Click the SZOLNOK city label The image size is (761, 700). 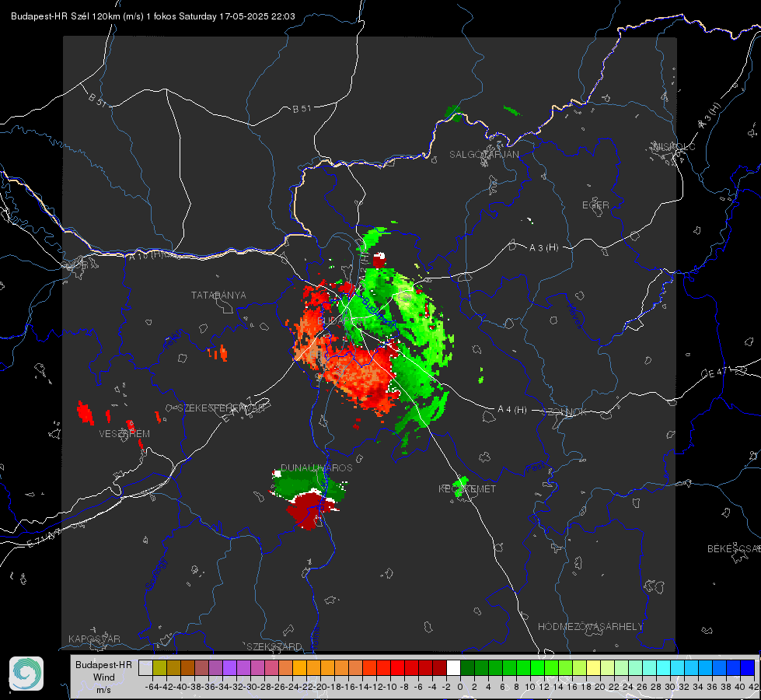[x=564, y=412]
